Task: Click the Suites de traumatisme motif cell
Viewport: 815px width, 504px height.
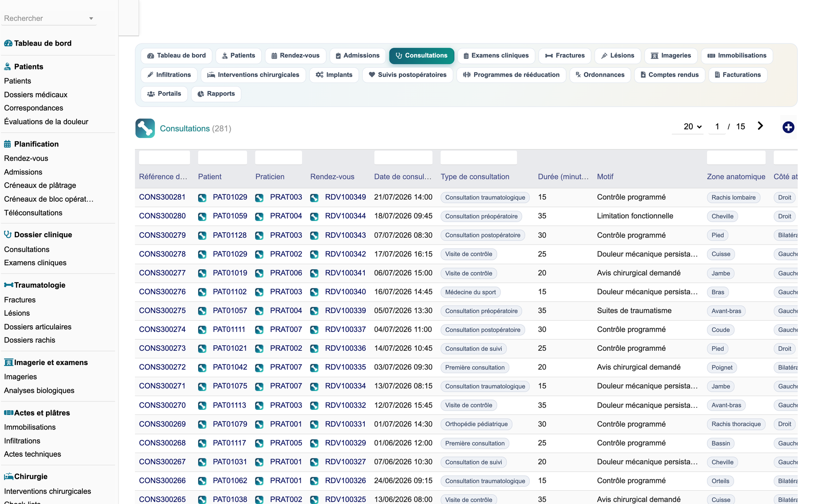Action: [x=634, y=311]
